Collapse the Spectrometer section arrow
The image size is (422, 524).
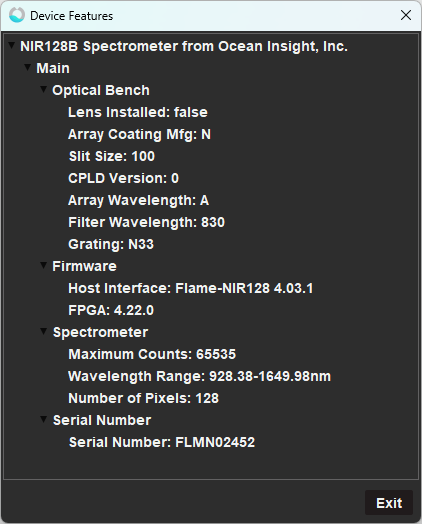click(43, 331)
